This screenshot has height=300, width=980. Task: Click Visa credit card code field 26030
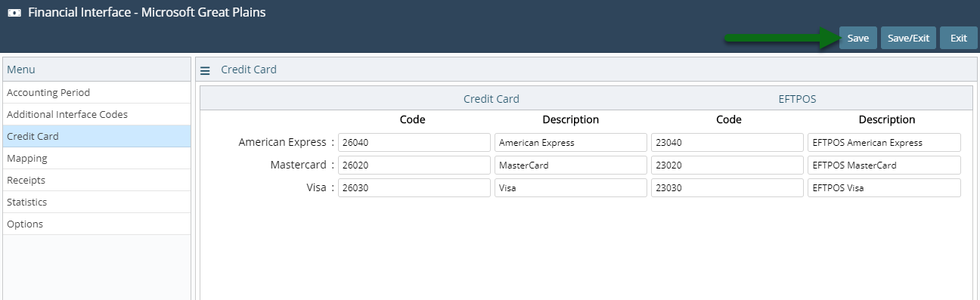414,188
